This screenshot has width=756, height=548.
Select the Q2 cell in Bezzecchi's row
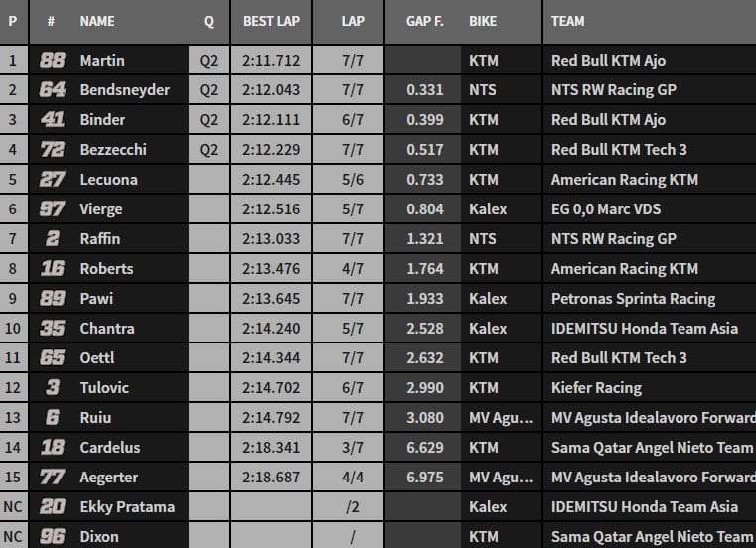tap(209, 150)
